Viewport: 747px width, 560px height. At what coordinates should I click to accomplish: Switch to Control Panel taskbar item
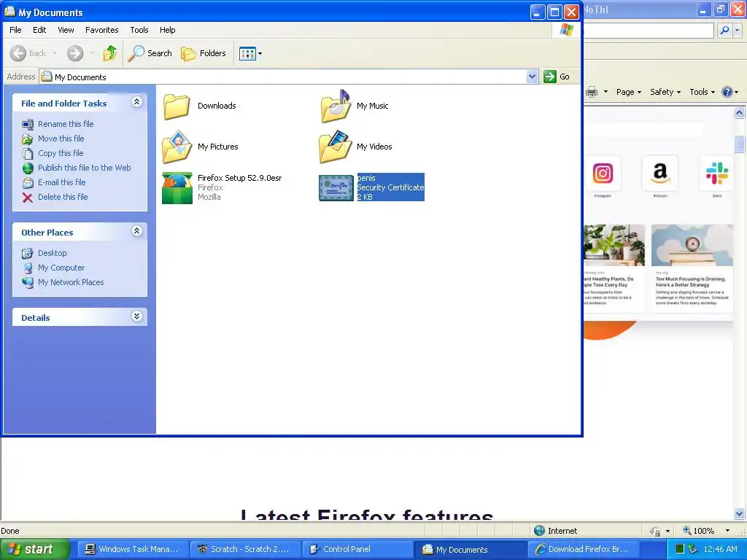(x=357, y=549)
